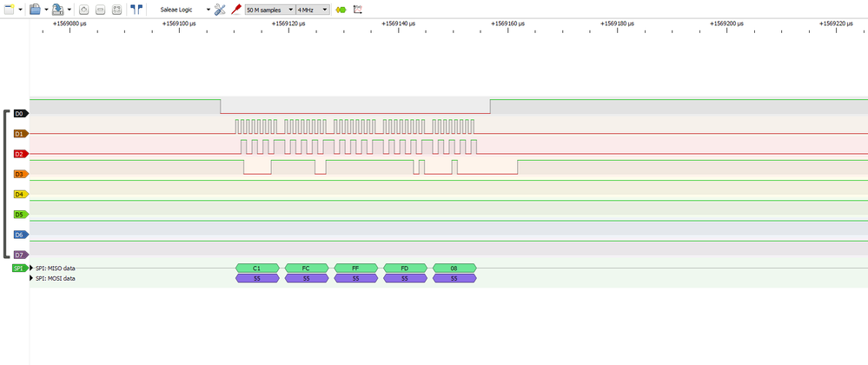Screen dimensions: 868x365
Task: Open the New session dropdown arrow
Action: click(21, 10)
